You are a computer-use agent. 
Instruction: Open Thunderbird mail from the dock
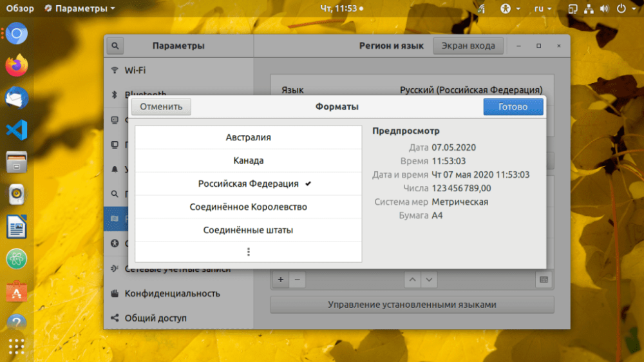[x=17, y=98]
